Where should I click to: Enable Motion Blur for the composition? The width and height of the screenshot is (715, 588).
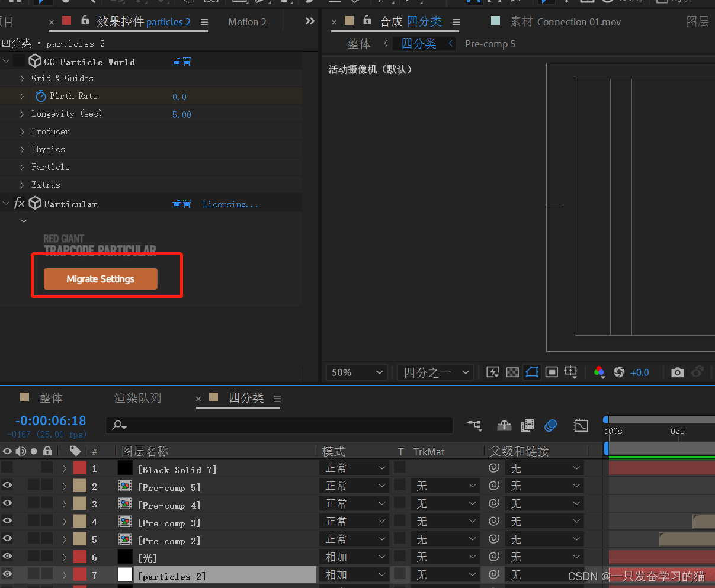click(x=551, y=425)
